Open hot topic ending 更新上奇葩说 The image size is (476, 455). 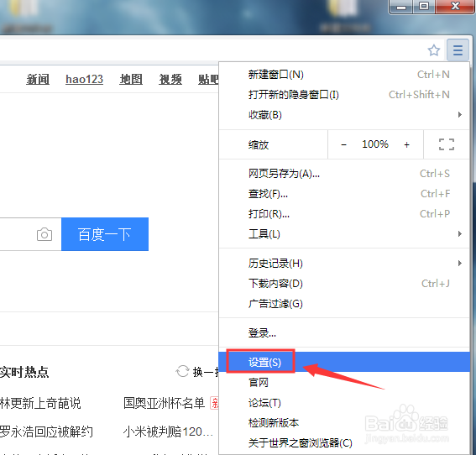click(40, 403)
